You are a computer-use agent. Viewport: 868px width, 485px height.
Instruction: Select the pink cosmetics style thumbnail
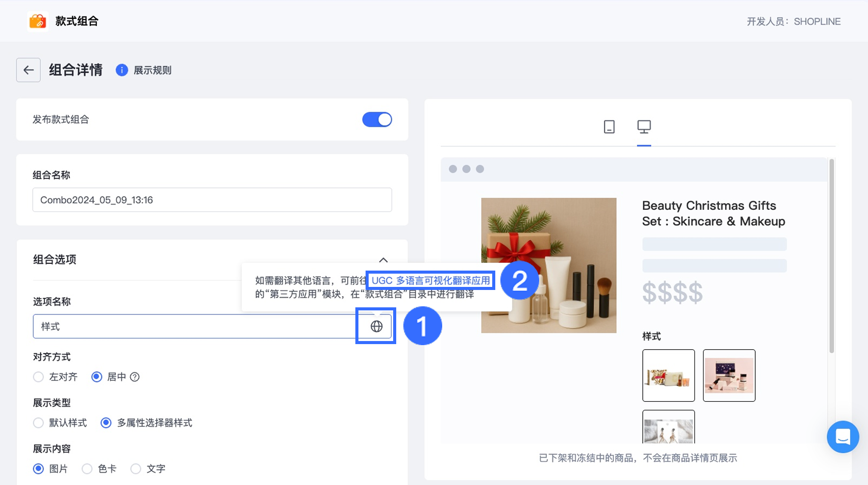click(x=729, y=375)
